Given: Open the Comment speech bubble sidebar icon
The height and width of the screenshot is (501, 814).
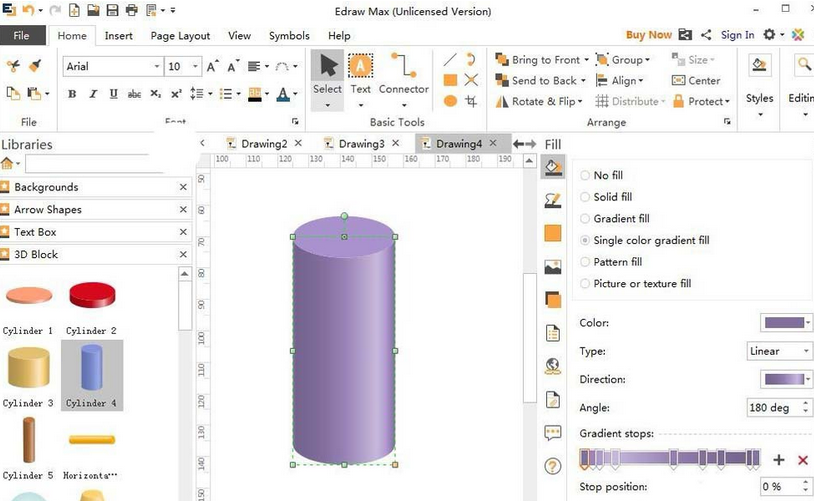Looking at the screenshot, I should click(x=553, y=432).
